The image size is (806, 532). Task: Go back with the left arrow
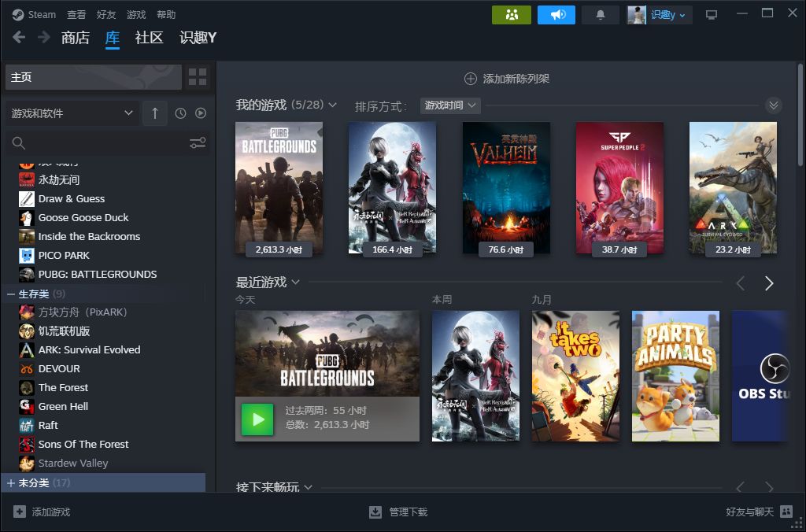coord(19,37)
